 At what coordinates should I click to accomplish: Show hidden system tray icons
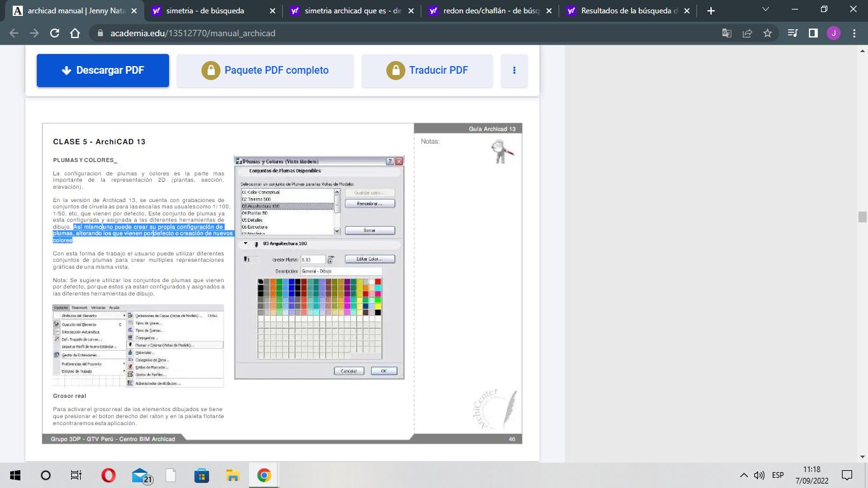click(x=743, y=475)
